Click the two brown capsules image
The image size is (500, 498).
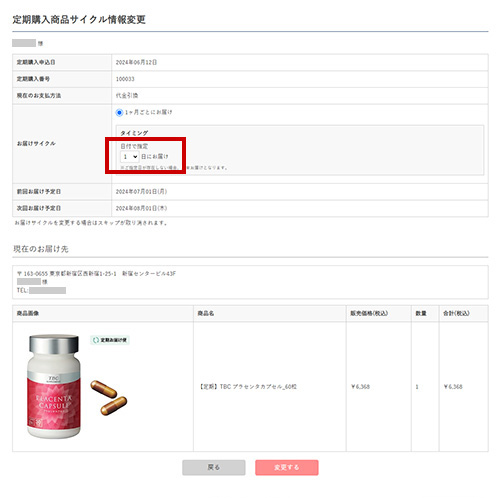pos(109,398)
